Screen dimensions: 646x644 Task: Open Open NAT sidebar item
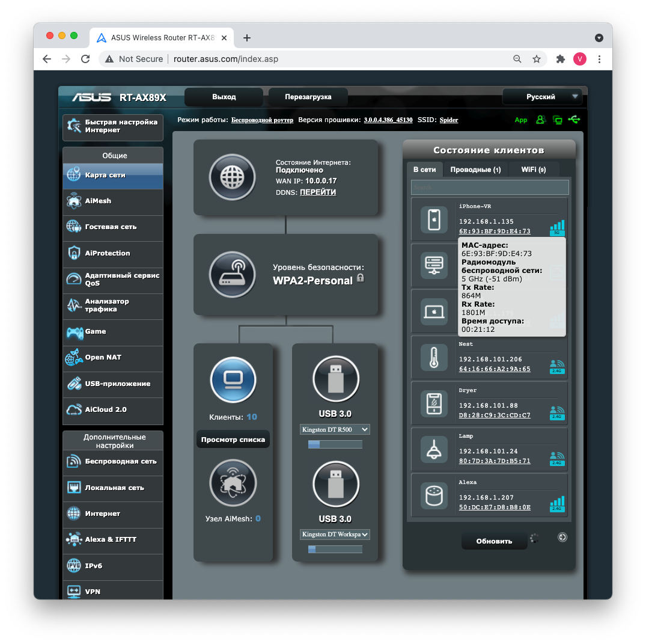pos(113,358)
